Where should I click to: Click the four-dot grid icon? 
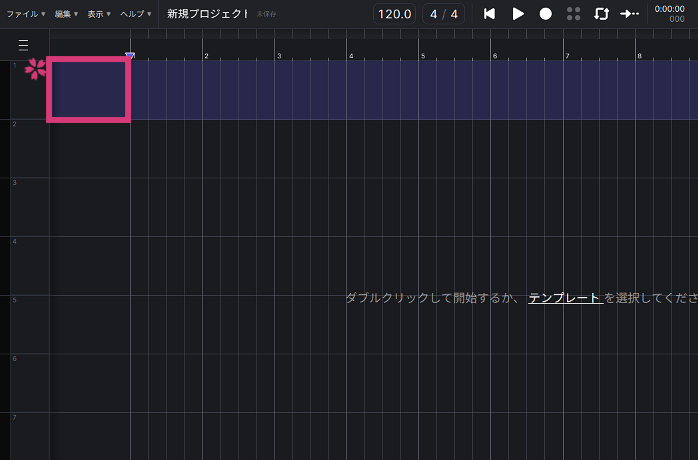coord(574,14)
